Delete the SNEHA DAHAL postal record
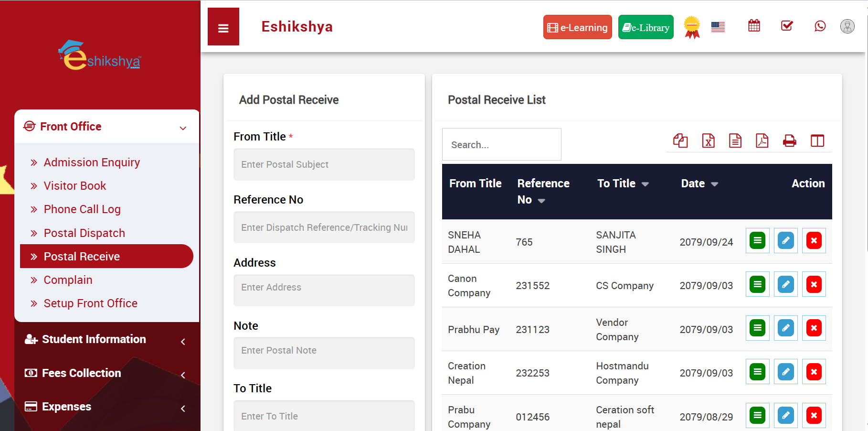 pos(814,241)
